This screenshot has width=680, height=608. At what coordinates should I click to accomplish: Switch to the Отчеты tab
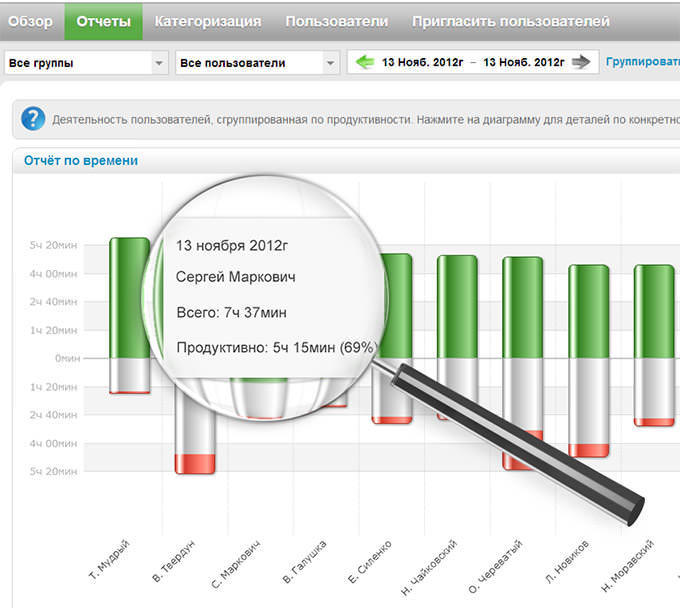point(103,21)
